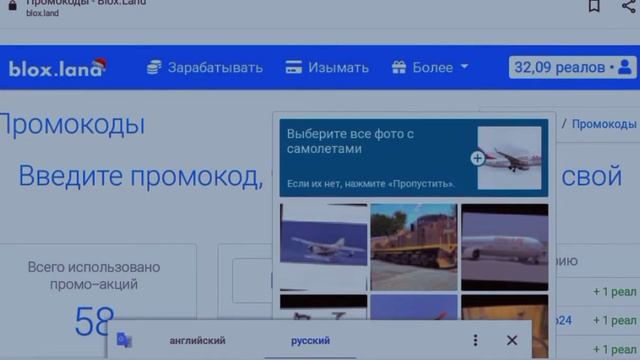Select the captcha photo of airliner on runway

(x=504, y=247)
